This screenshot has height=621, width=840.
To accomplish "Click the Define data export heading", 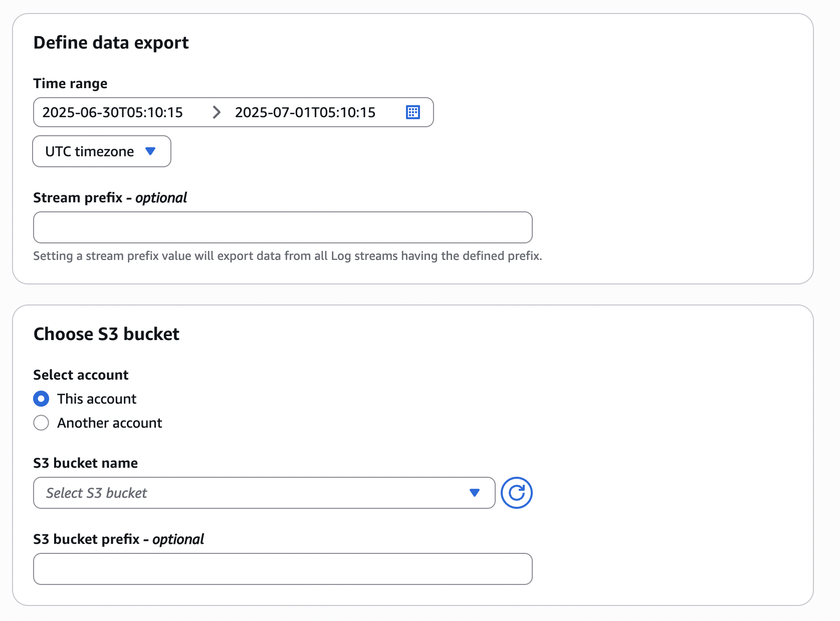I will tap(111, 43).
